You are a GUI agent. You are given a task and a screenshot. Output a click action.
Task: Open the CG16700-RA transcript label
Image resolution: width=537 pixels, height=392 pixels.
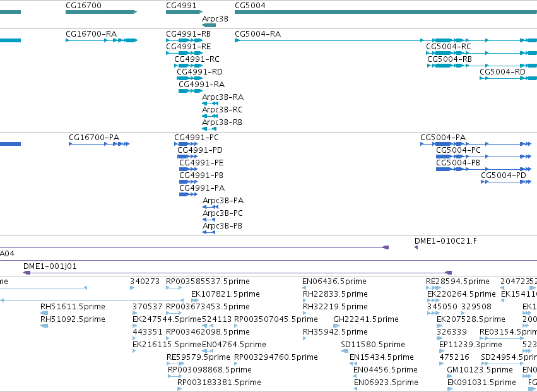coord(91,34)
